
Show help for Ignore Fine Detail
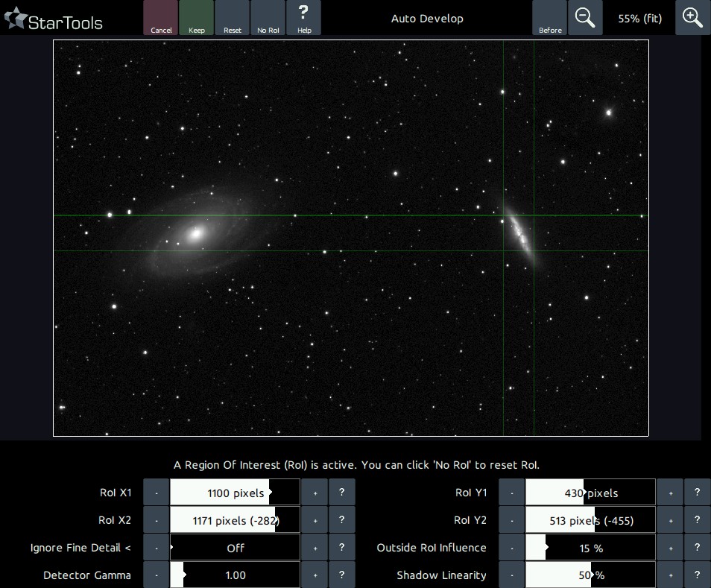[x=341, y=548]
